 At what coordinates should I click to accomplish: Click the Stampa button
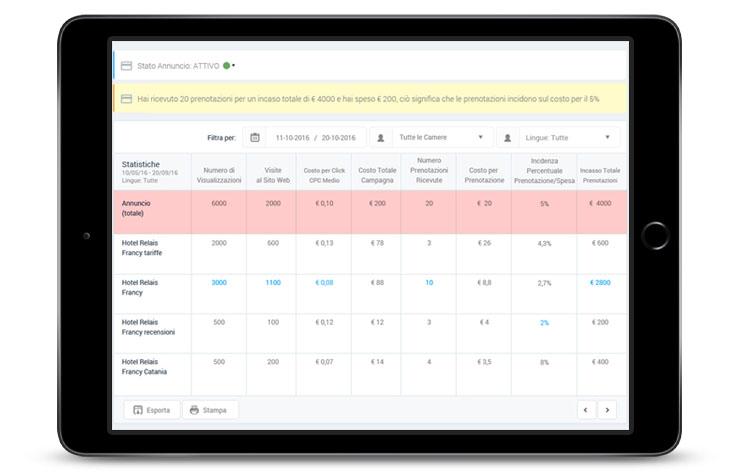210,410
